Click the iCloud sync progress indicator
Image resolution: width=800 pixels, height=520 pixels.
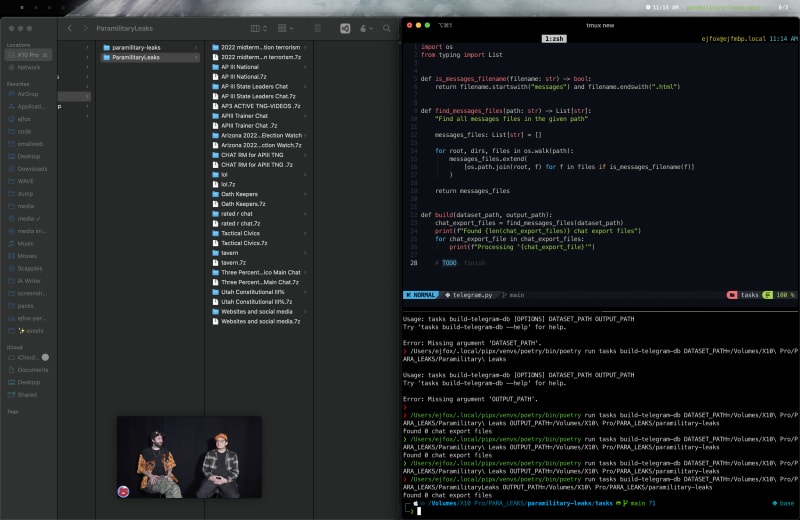tap(45, 357)
